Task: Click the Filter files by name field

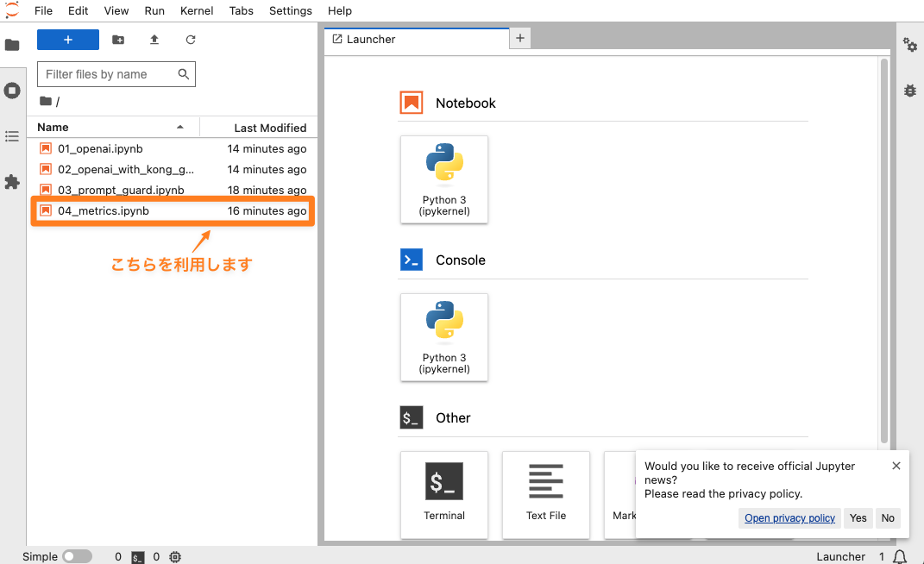Action: tap(107, 74)
